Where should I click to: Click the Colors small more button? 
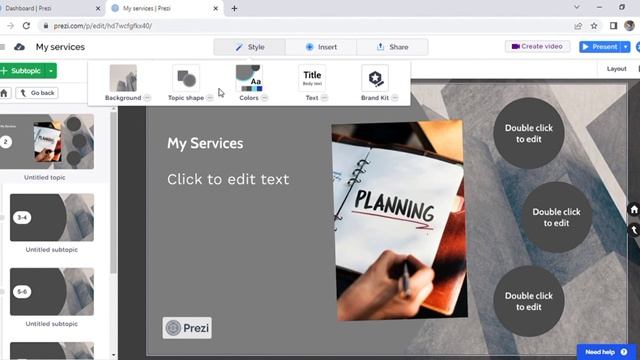click(x=264, y=98)
